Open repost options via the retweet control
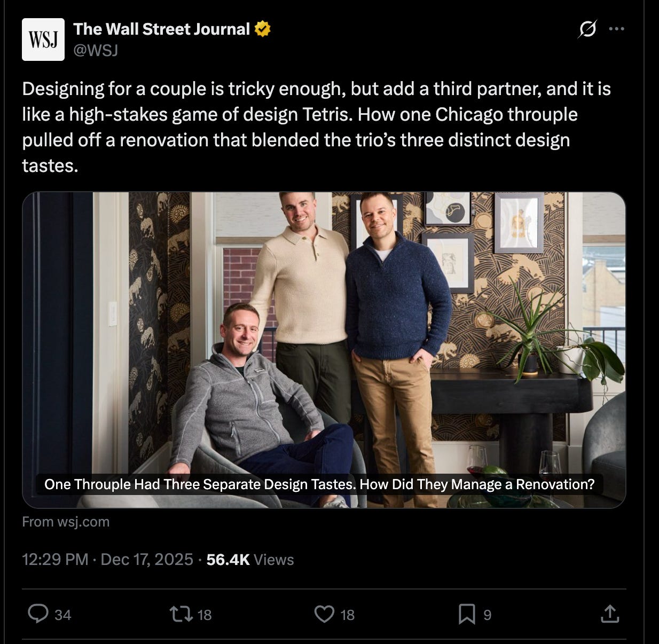This screenshot has height=644, width=659. (x=182, y=615)
